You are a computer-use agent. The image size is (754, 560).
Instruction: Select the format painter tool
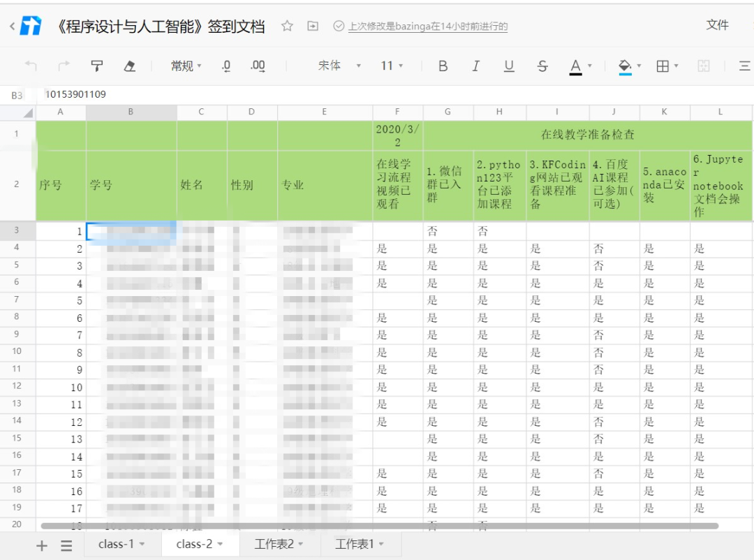(x=97, y=66)
